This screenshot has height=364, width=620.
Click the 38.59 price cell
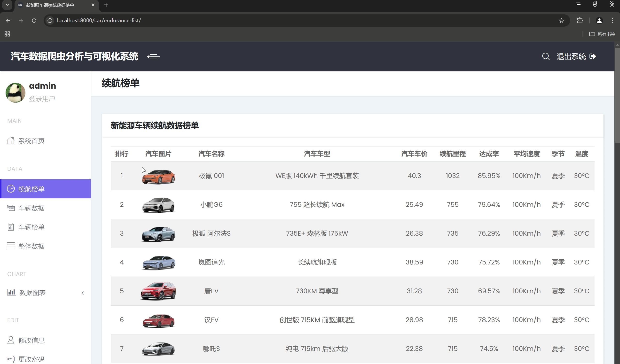coord(414,262)
